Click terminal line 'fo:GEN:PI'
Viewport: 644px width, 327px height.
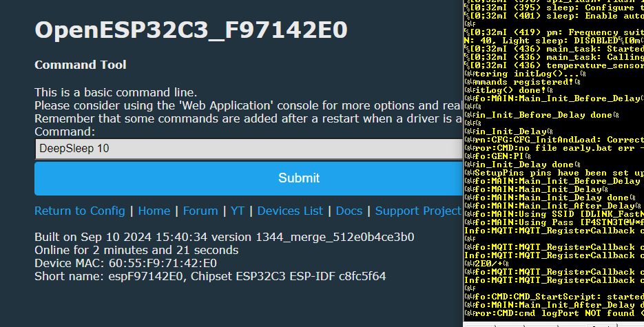pos(498,156)
